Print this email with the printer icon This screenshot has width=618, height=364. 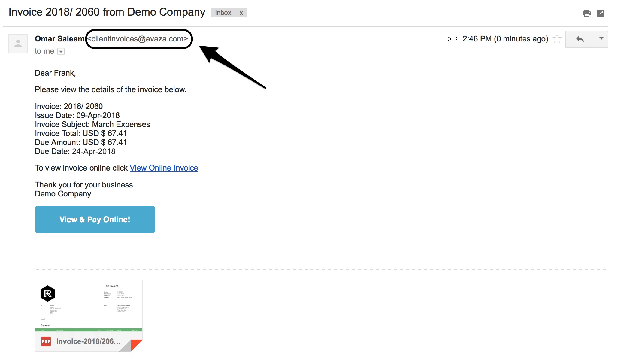[x=586, y=13]
